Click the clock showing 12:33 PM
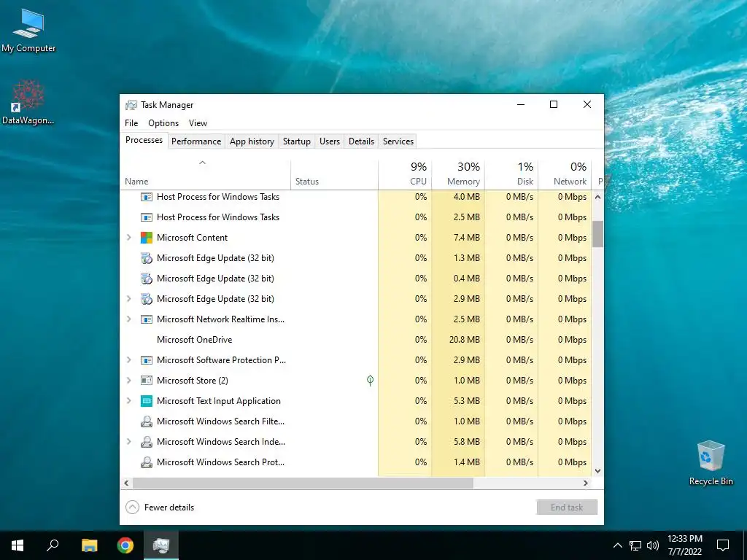The image size is (747, 560). pyautogui.click(x=684, y=539)
